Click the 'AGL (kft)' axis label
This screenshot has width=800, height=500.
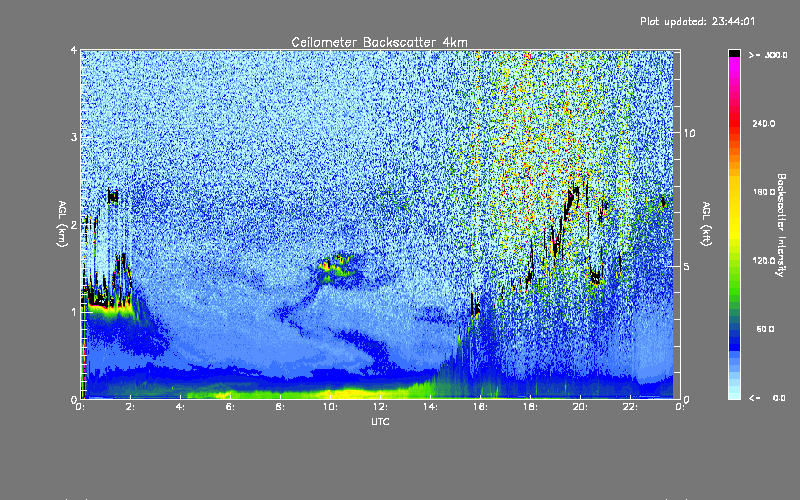pyautogui.click(x=706, y=224)
